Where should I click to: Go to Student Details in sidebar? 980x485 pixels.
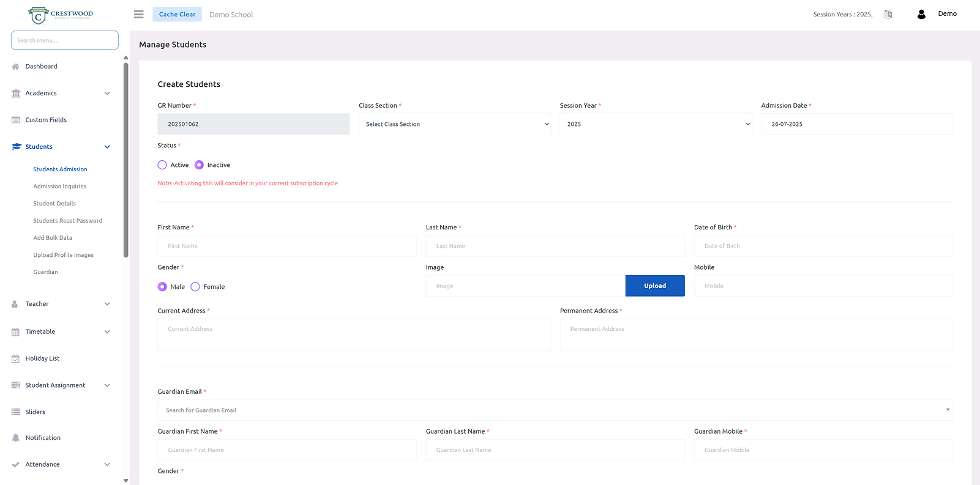coord(54,204)
